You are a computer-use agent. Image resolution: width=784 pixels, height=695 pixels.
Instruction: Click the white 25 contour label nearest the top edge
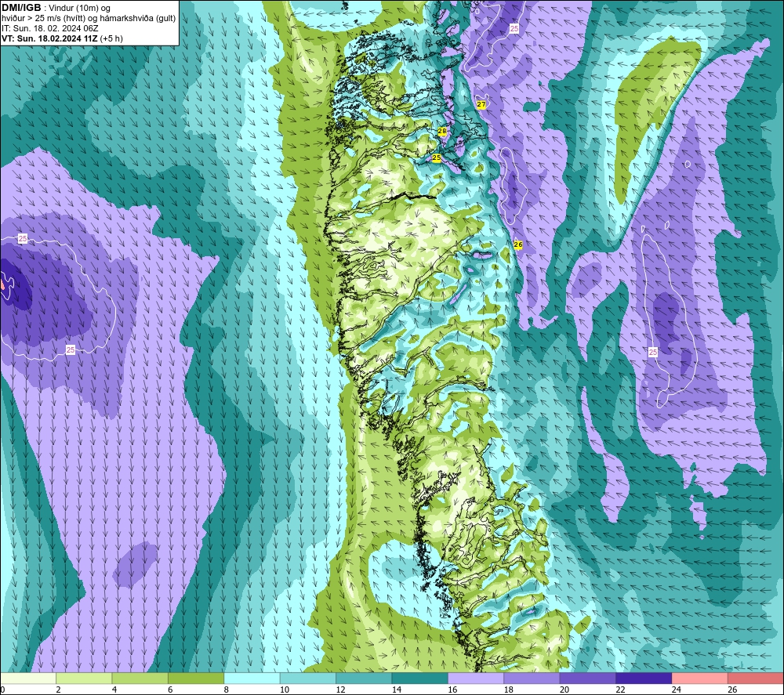(514, 28)
